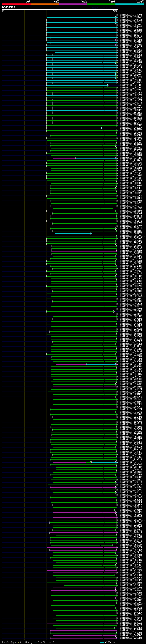Select the UniRef100_B4FRV4 hit label
Image resolution: width=146 pixels, height=644 pixels.
[x=131, y=100]
